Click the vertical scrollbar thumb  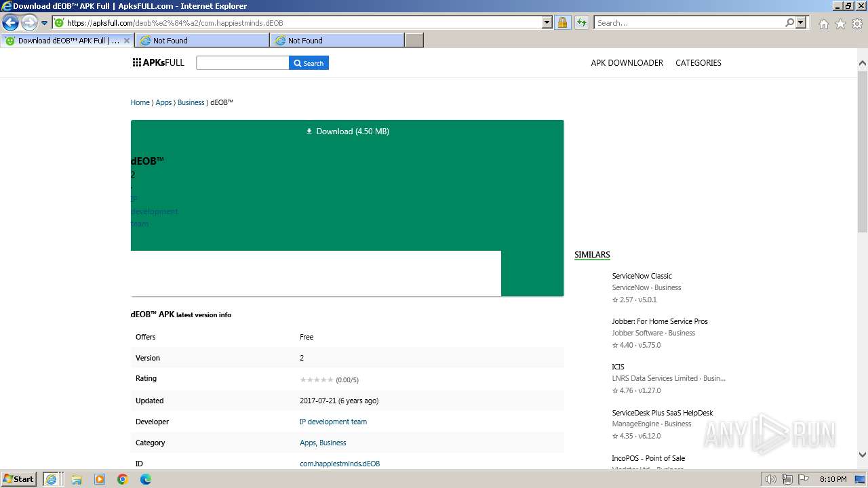863,150
